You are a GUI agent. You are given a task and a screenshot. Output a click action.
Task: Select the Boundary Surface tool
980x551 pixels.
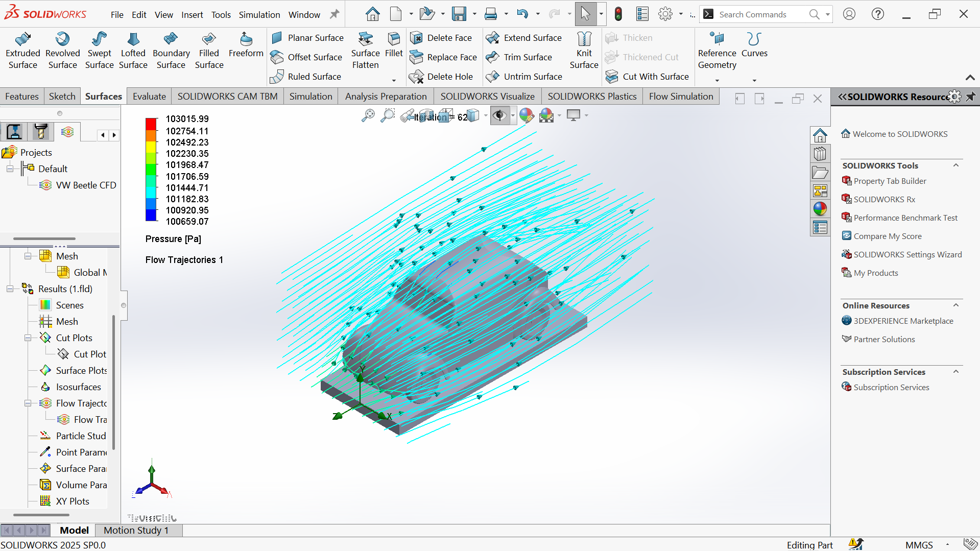[x=171, y=50]
